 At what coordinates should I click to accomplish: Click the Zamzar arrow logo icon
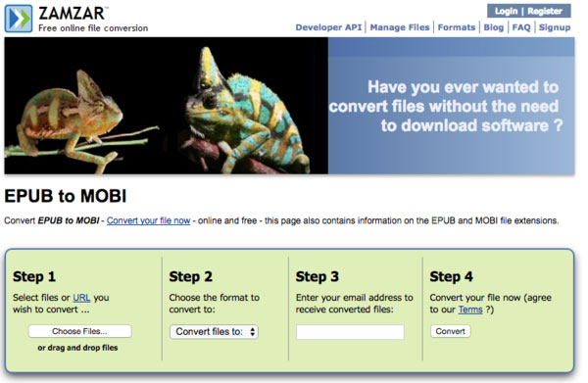tap(19, 19)
